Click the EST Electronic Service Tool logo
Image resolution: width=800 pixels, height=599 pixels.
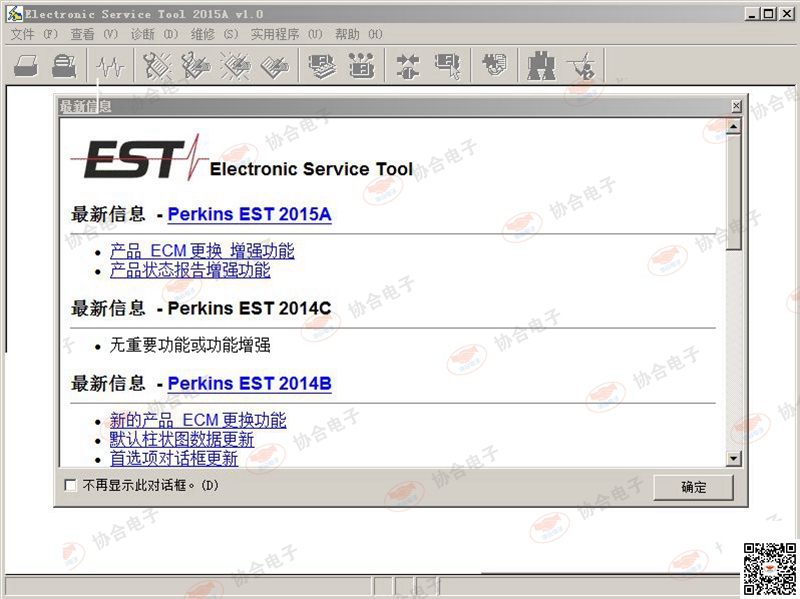point(242,158)
